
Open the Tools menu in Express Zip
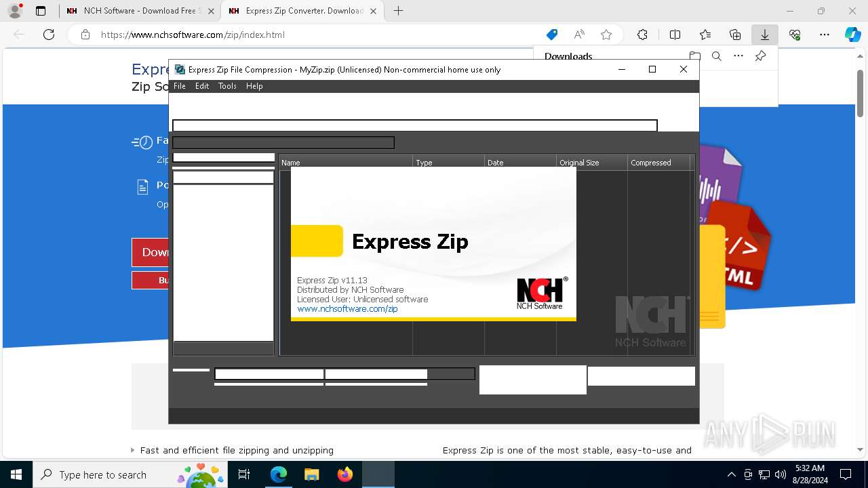click(227, 86)
